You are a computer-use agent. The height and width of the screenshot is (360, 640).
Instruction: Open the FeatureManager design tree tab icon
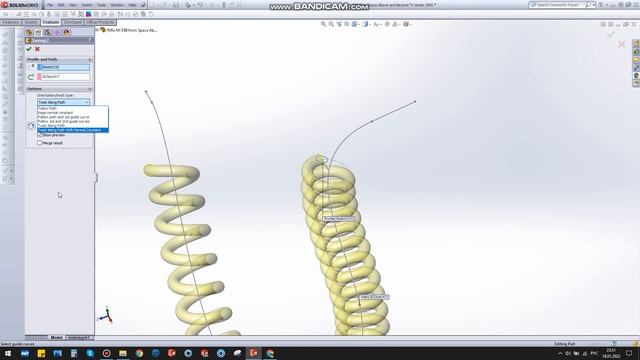pyautogui.click(x=29, y=32)
